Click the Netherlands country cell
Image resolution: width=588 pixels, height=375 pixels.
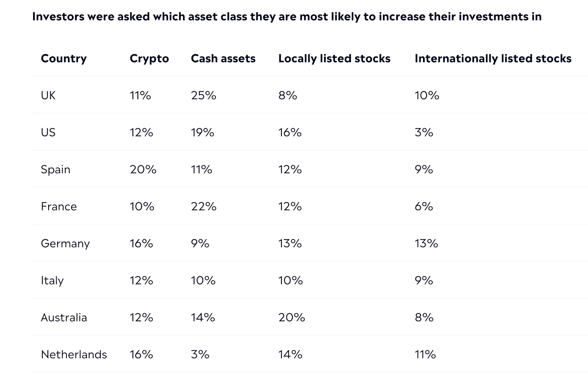click(74, 354)
